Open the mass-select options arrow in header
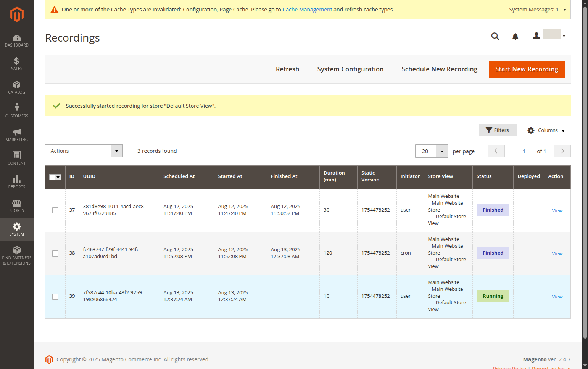588x369 pixels. 58,177
